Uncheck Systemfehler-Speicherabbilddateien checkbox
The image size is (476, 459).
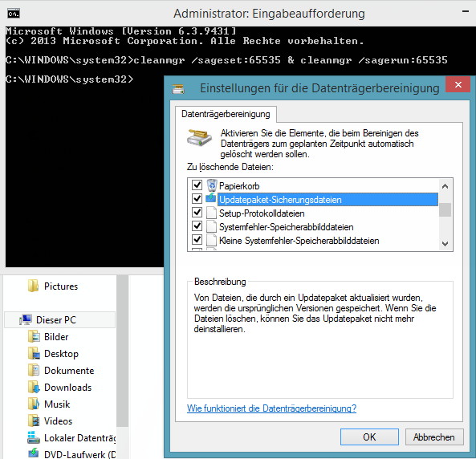point(197,225)
